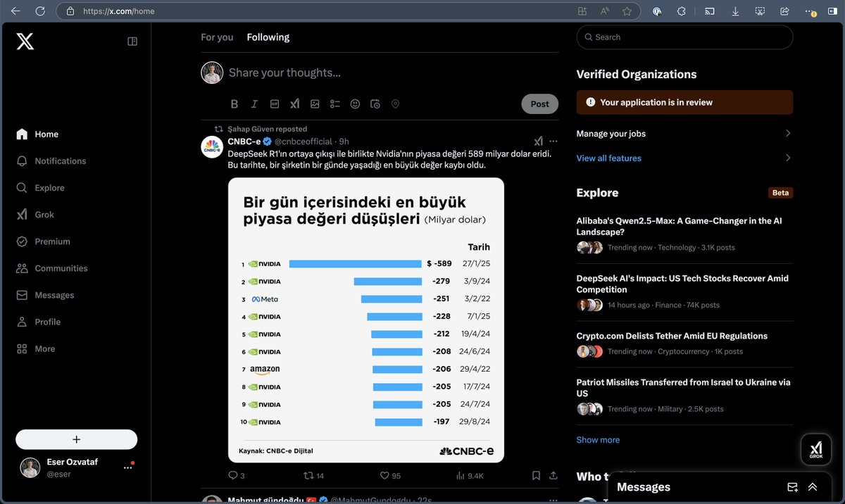Share the CNBC-e post
The height and width of the screenshot is (504, 845).
click(x=553, y=476)
